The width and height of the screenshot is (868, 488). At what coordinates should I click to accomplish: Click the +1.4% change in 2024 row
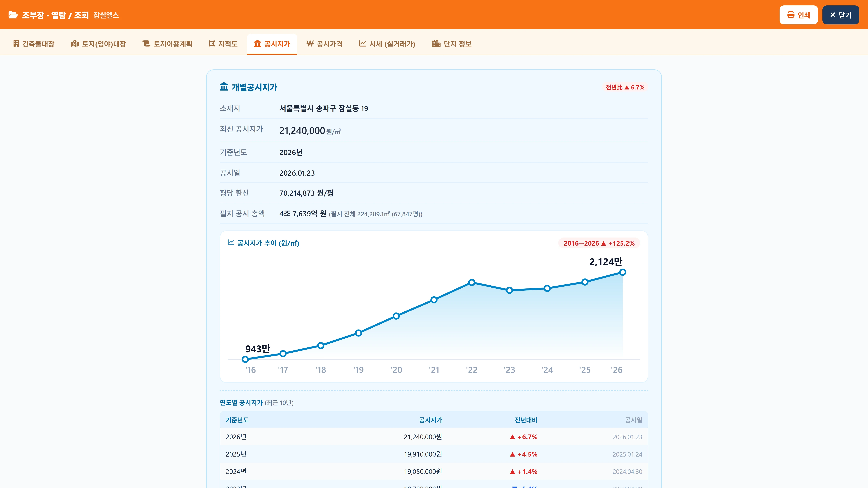(x=524, y=472)
